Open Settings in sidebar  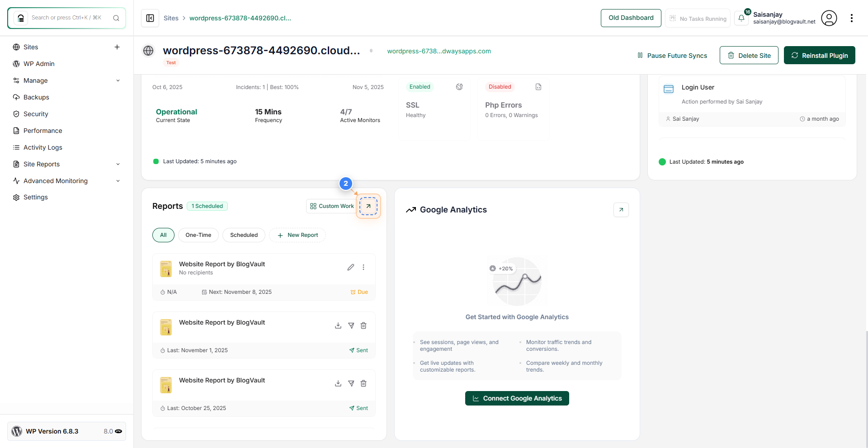coord(36,197)
